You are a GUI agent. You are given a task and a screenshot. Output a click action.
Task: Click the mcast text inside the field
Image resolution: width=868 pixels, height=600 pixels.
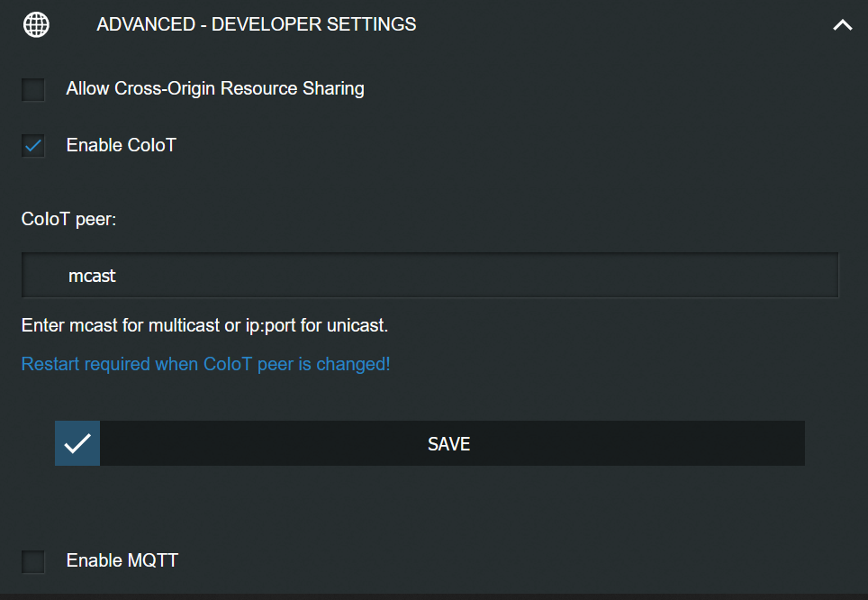tap(92, 276)
